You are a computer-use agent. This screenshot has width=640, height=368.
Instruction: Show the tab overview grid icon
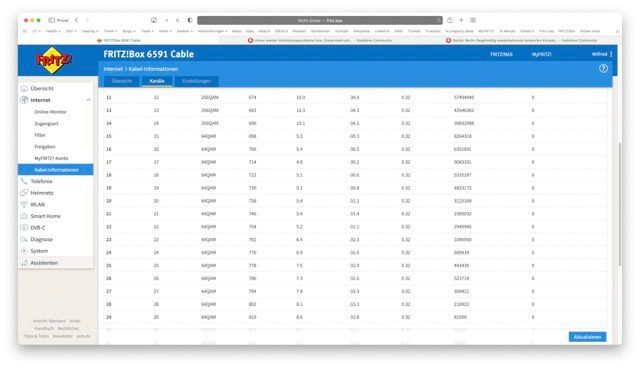[x=473, y=20]
